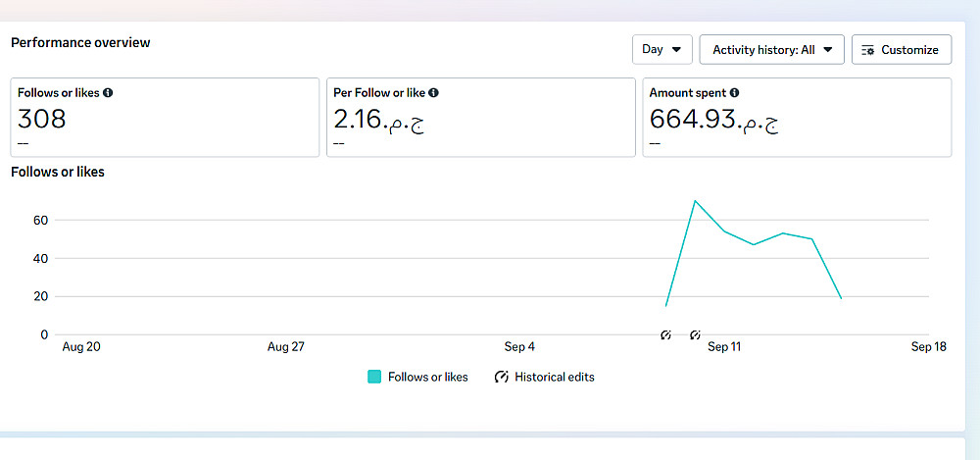Click the info icon beside Amount spent
The height and width of the screenshot is (460, 980).
[734, 93]
